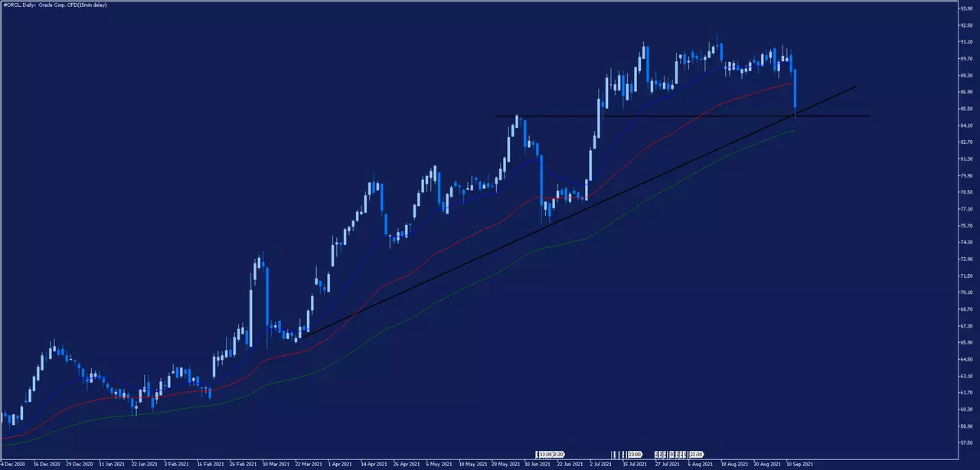980x470 pixels.
Task: Select the horizontal black resistance line
Action: [681, 116]
